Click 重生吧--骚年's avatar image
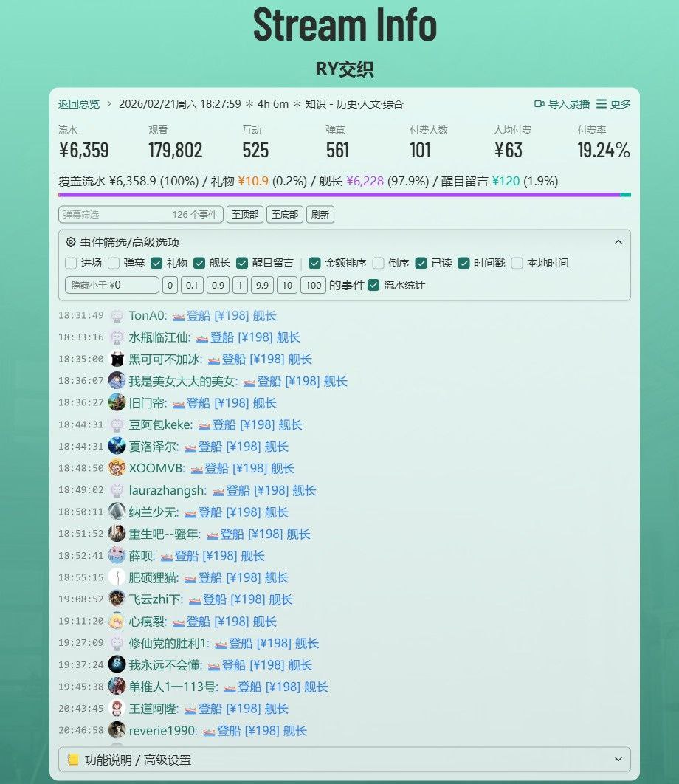This screenshot has width=679, height=784. pos(117,534)
